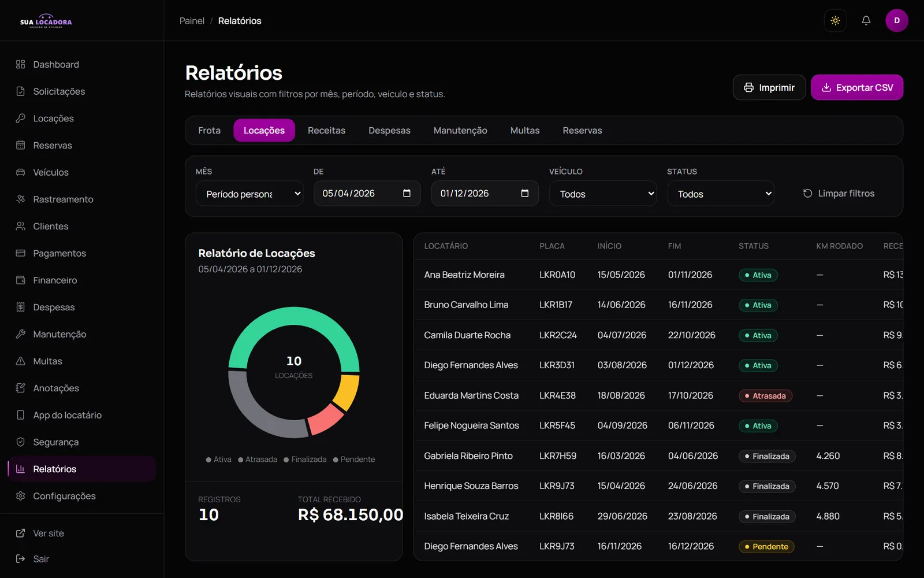
Task: Toggle the light/dark theme sun icon
Action: tap(835, 21)
